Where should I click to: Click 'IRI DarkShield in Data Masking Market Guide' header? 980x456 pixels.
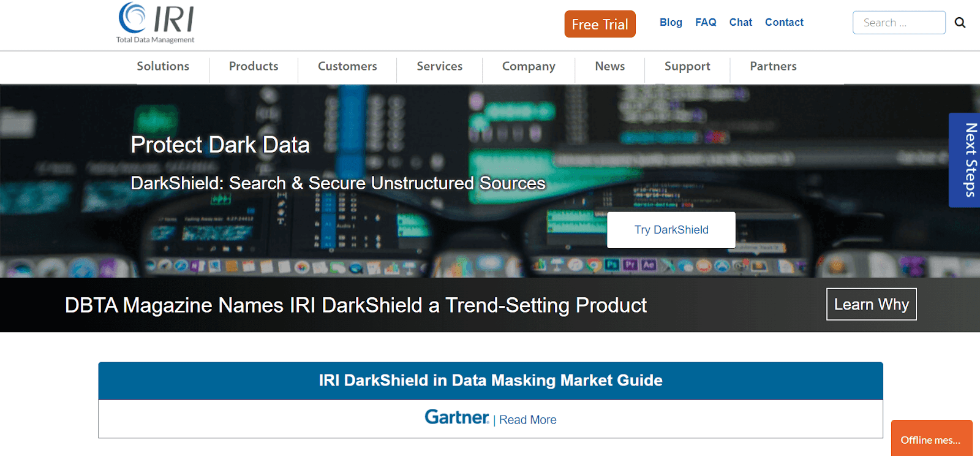(x=491, y=381)
